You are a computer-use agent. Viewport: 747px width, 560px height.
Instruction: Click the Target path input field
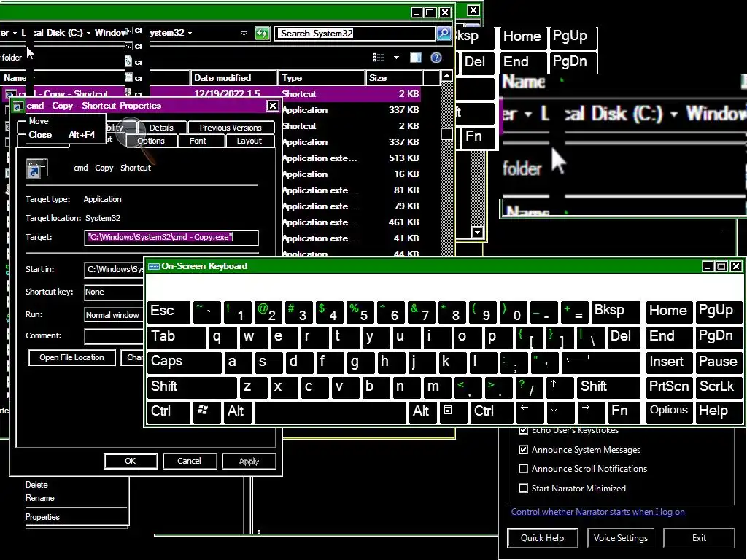point(171,237)
